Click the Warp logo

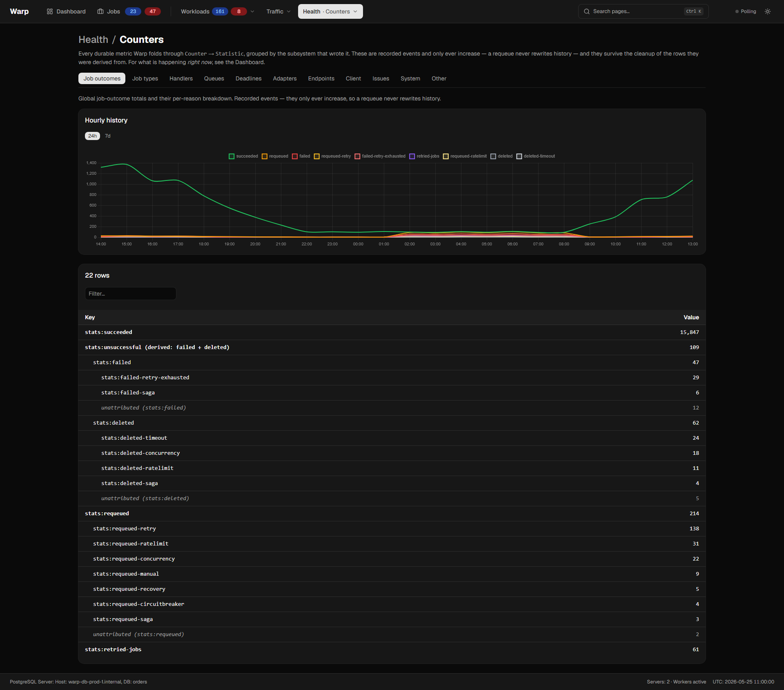pos(19,11)
